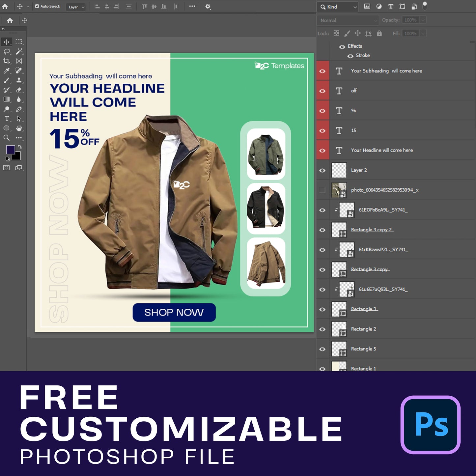Select the Horizontal Type tool
The image size is (476, 476).
tap(6, 119)
